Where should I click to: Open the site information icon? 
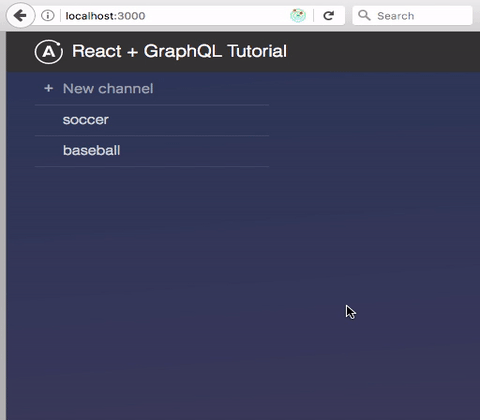pos(48,15)
